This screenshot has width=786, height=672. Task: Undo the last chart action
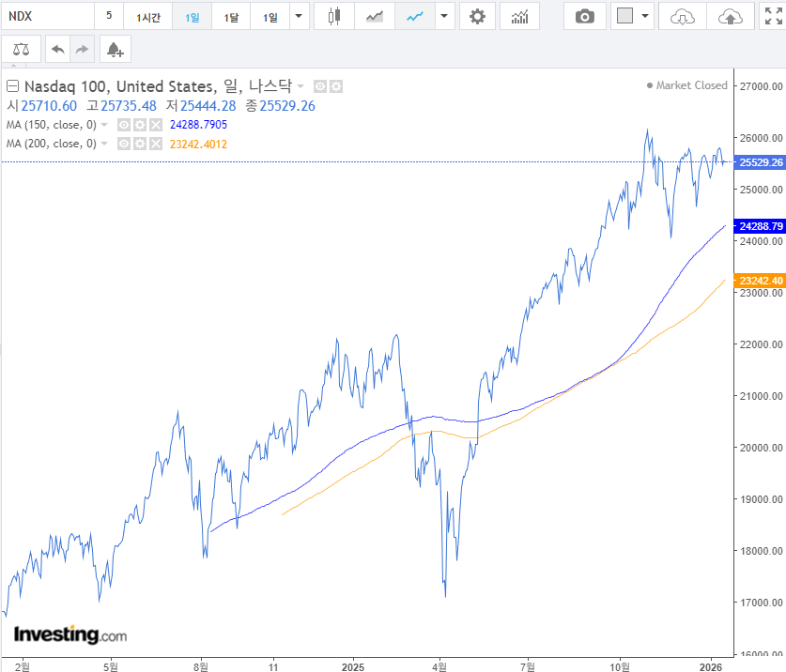coord(57,49)
